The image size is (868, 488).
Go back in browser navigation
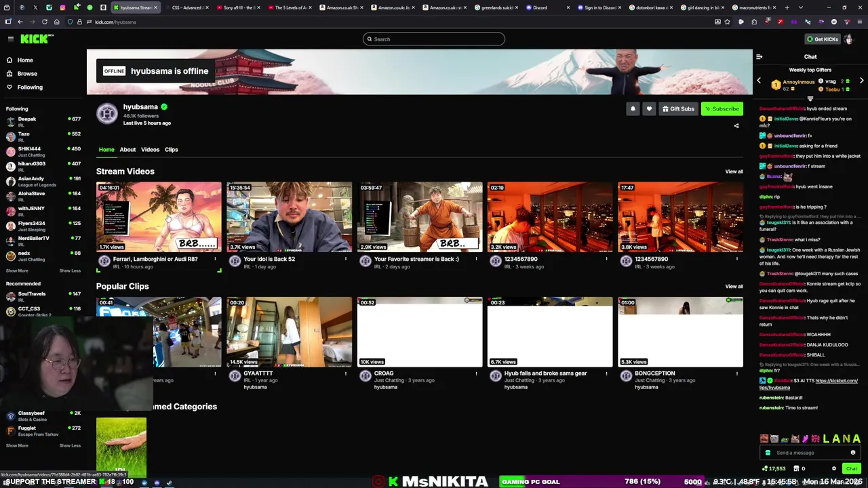click(20, 22)
